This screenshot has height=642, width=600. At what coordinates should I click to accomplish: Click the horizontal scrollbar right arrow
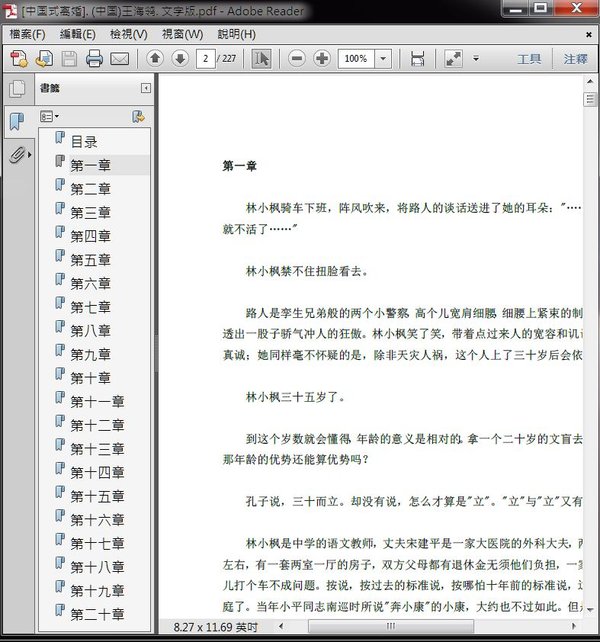coord(573,626)
